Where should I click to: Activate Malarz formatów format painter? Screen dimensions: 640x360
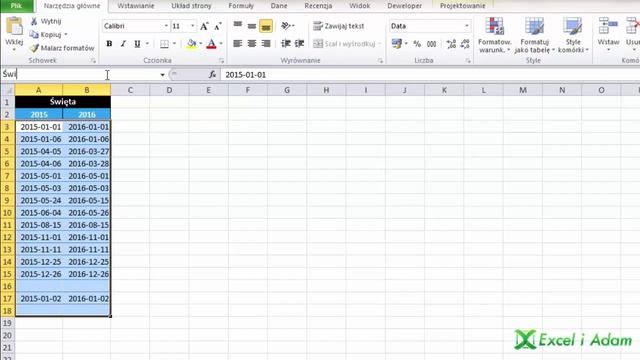click(x=62, y=48)
